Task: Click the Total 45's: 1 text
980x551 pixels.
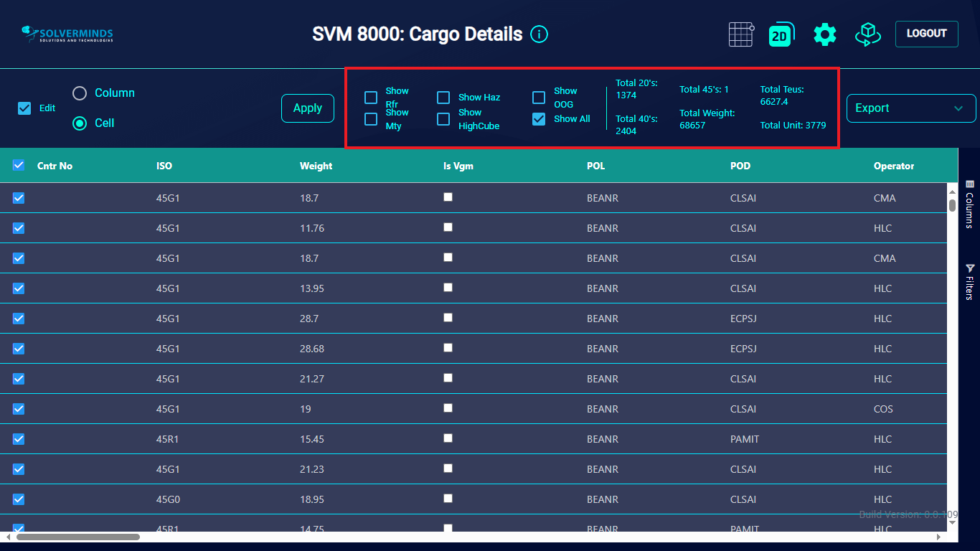Action: (x=704, y=89)
